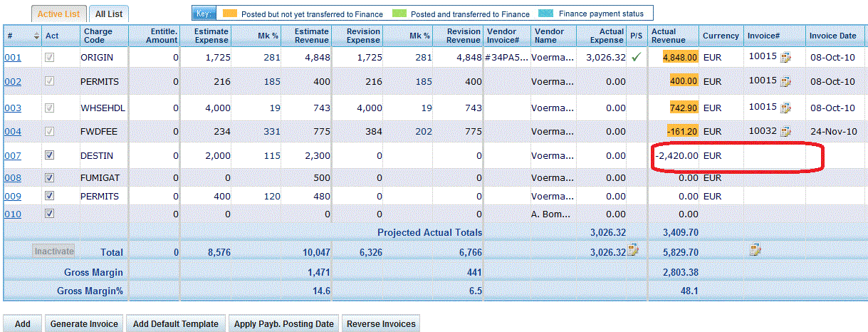Click the icon beside total actual expense 3,026.32

(632, 250)
